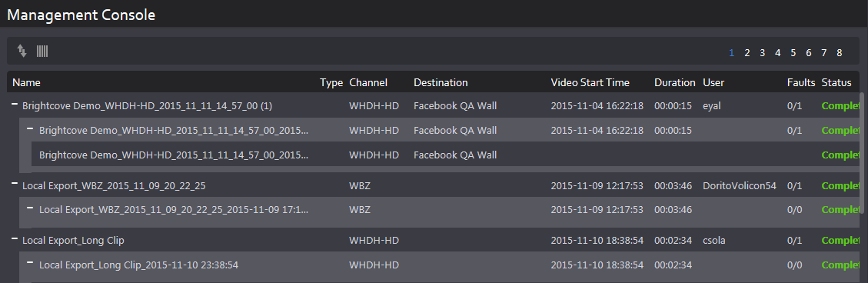Sort by Duration column header
The width and height of the screenshot is (868, 283).
(x=675, y=82)
